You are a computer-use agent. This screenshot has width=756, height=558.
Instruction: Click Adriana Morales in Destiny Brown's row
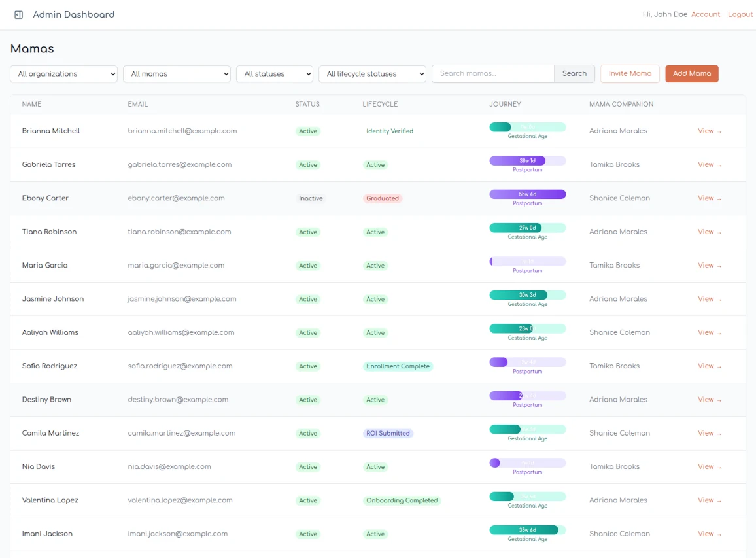click(618, 400)
